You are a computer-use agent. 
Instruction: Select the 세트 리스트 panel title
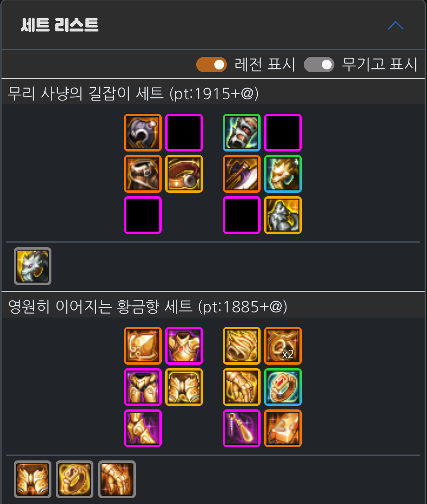pos(59,26)
